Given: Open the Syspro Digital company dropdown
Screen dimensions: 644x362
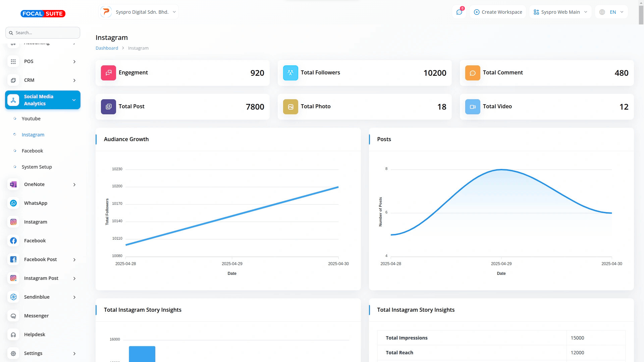Looking at the screenshot, I should tap(139, 12).
